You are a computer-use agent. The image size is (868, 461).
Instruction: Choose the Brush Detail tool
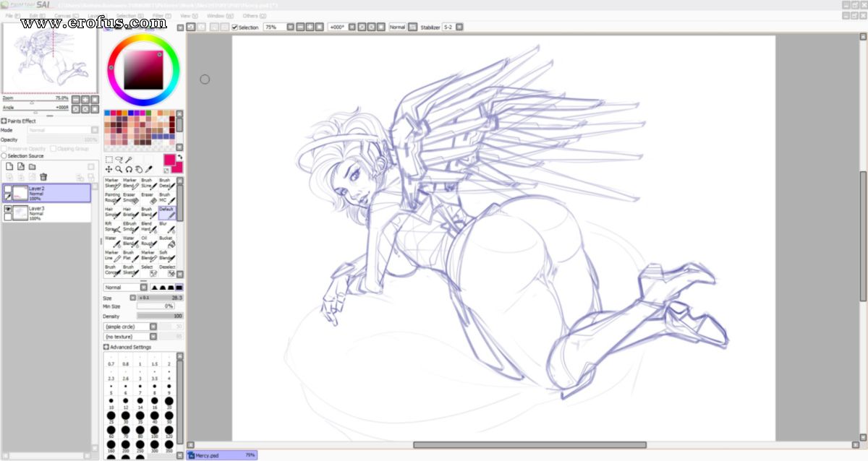coord(166,184)
